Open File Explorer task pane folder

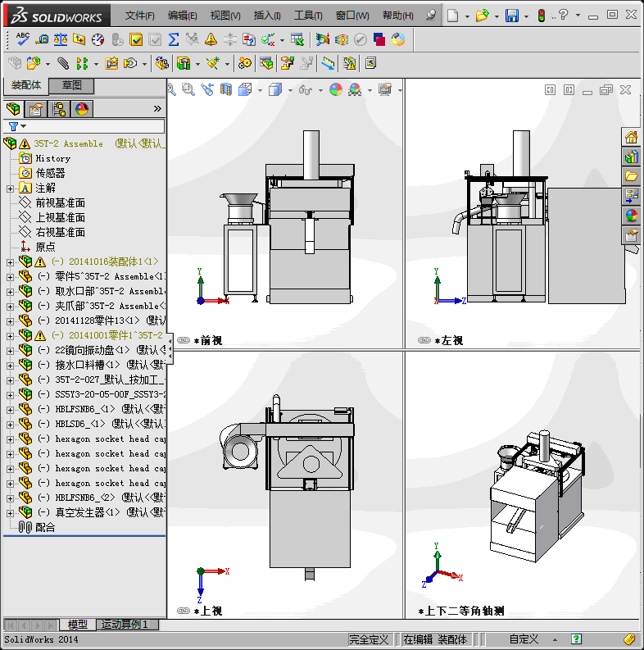(x=631, y=176)
